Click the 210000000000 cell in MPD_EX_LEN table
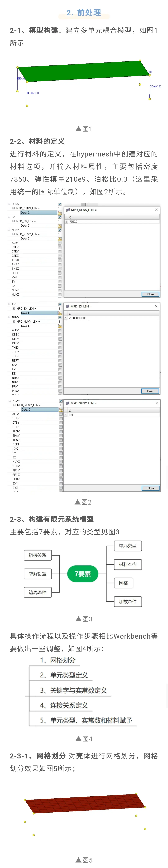Screen dimensions: 168x868 (113, 318)
